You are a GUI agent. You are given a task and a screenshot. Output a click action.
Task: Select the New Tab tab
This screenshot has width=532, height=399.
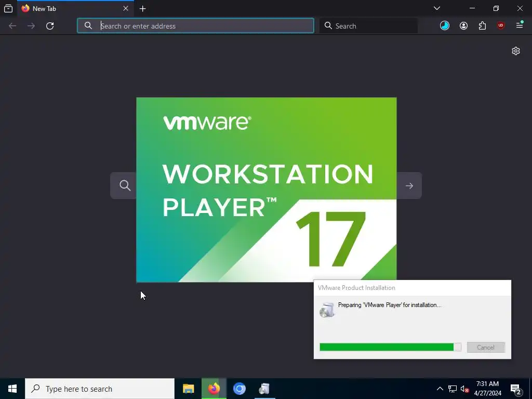pyautogui.click(x=75, y=8)
